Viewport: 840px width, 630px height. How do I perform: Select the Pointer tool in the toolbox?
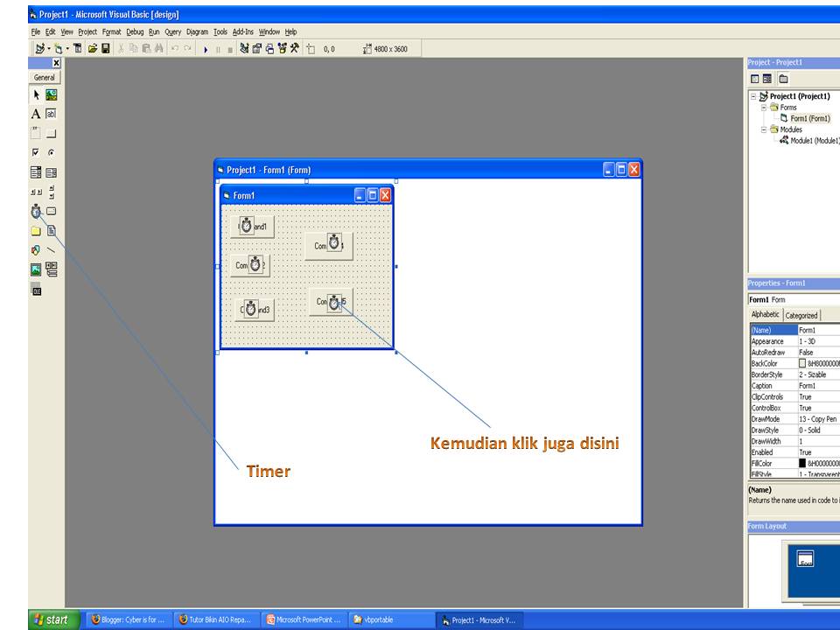coord(36,95)
